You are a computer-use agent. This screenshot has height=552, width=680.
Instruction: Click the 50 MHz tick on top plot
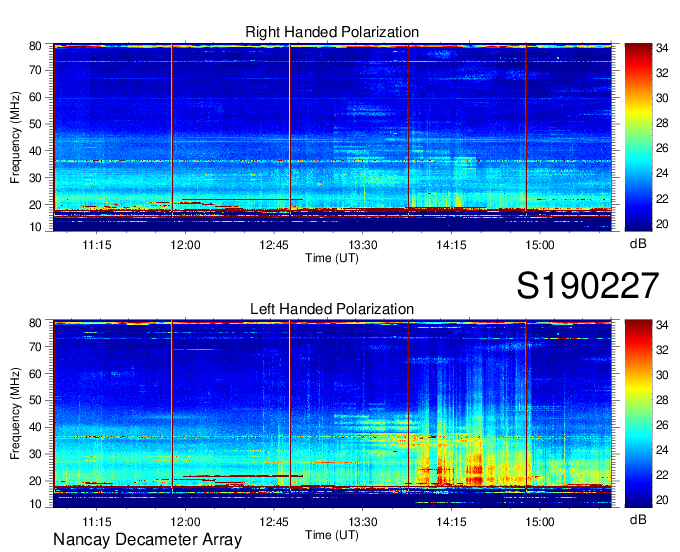[35, 124]
